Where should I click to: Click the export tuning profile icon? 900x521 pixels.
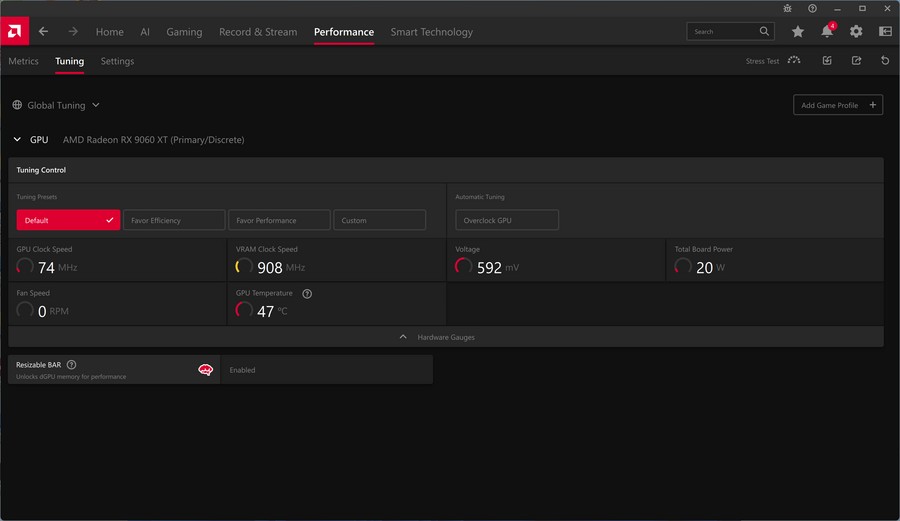856,60
